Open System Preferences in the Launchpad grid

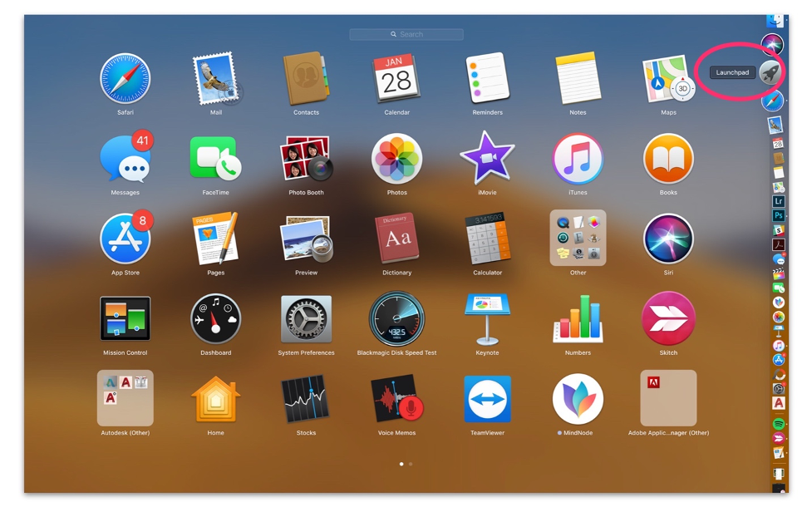[306, 319]
